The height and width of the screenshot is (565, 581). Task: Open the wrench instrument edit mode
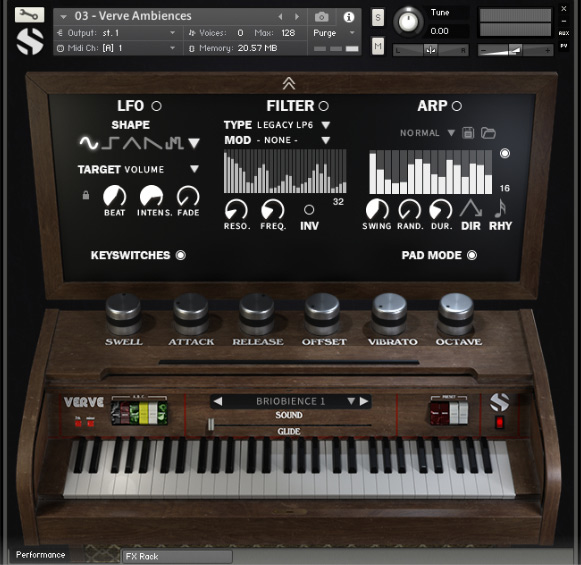(x=29, y=14)
